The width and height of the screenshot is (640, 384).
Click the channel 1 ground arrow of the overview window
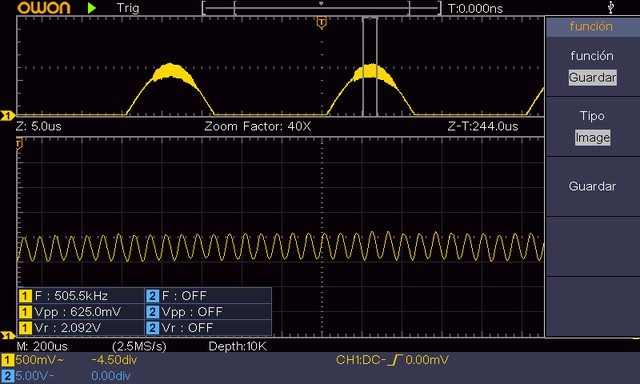pyautogui.click(x=7, y=115)
